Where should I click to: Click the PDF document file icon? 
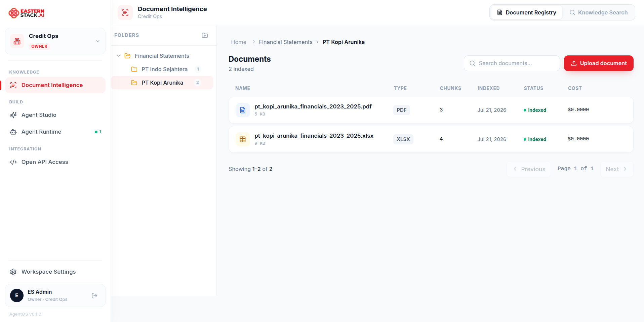(x=243, y=110)
